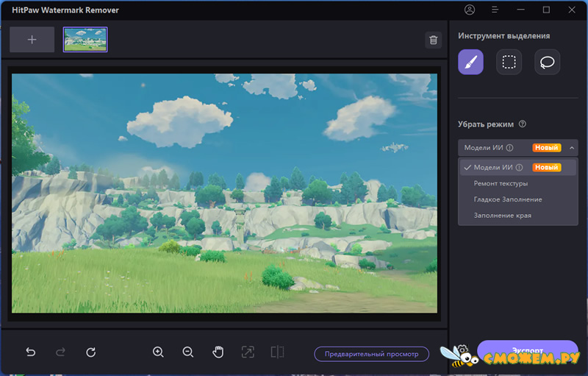Click help icon next to Убрать режим

522,124
